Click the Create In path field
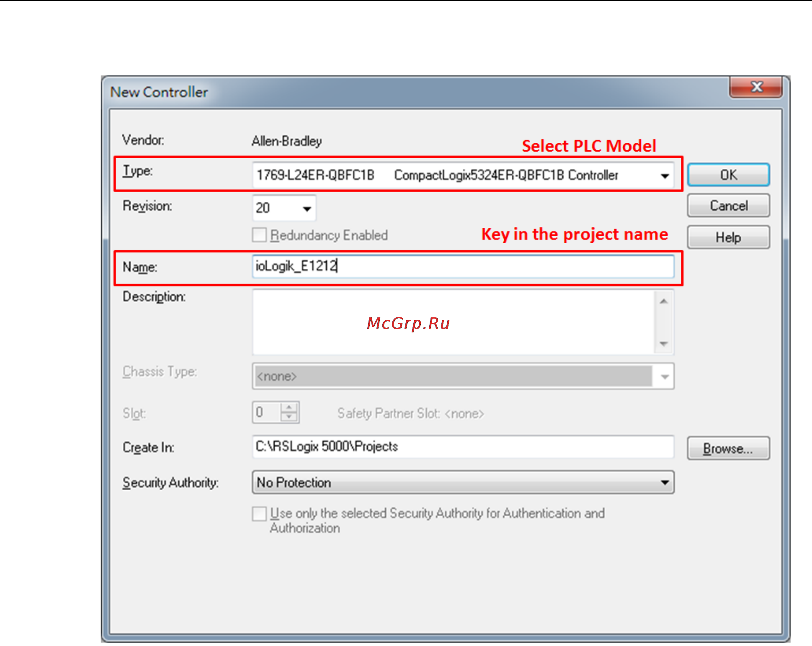This screenshot has width=812, height=646. [x=463, y=447]
